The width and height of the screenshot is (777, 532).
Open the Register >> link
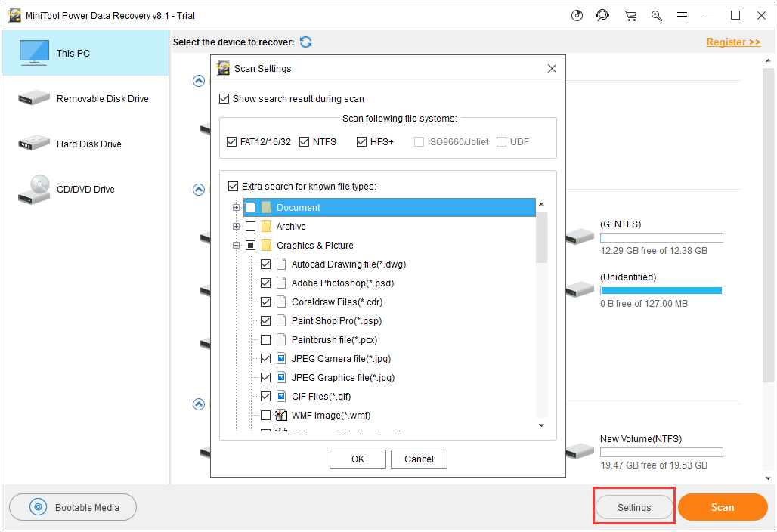tap(733, 42)
